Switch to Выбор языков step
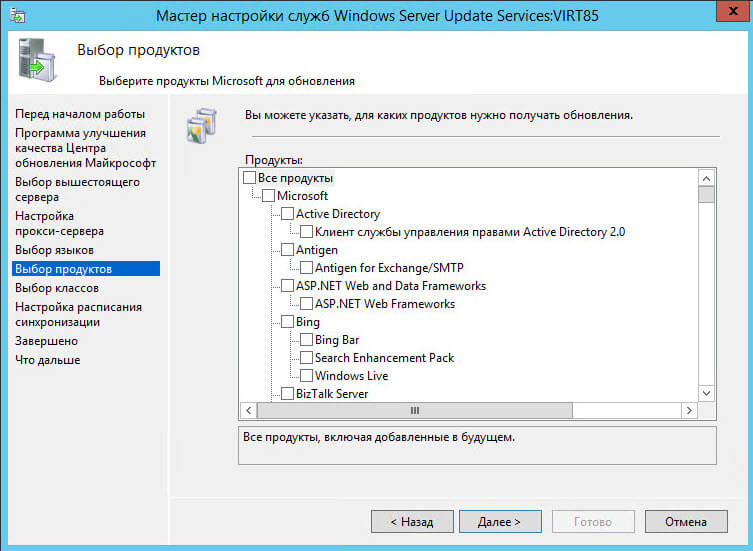 click(x=54, y=250)
